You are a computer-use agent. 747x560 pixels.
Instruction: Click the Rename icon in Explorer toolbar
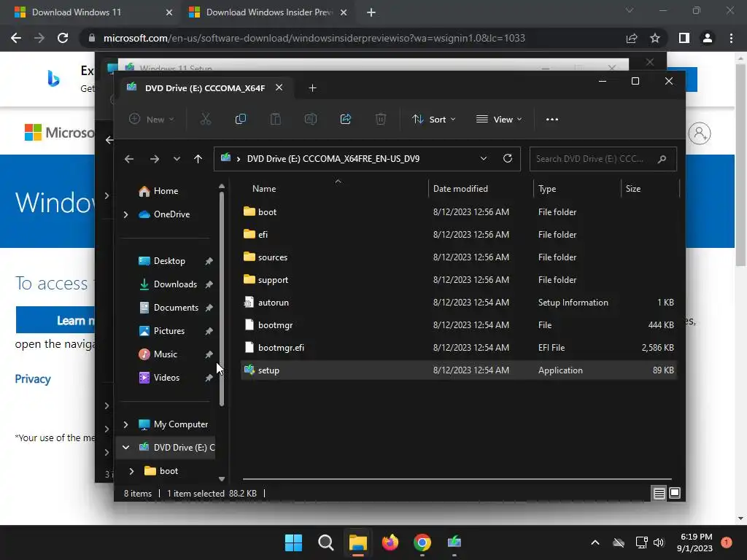(x=311, y=119)
